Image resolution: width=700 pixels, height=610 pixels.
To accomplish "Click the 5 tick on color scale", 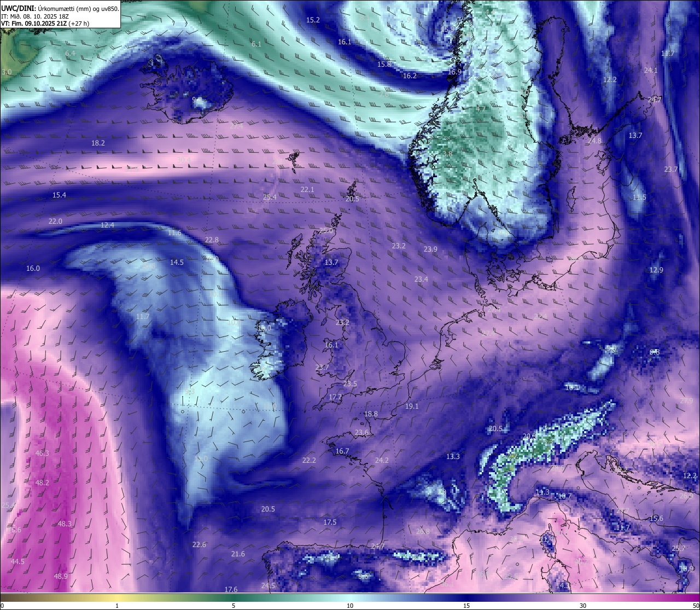I will pos(234,605).
